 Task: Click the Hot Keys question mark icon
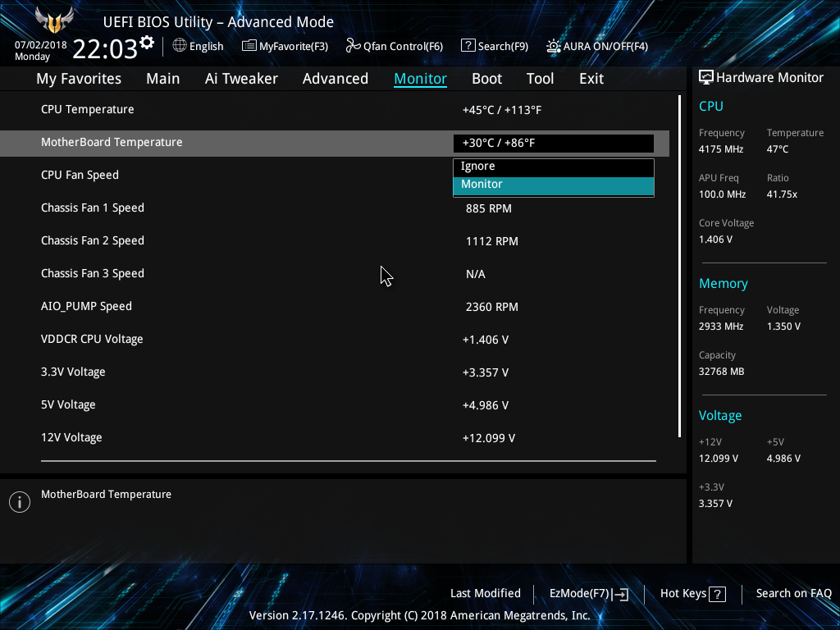coord(717,594)
